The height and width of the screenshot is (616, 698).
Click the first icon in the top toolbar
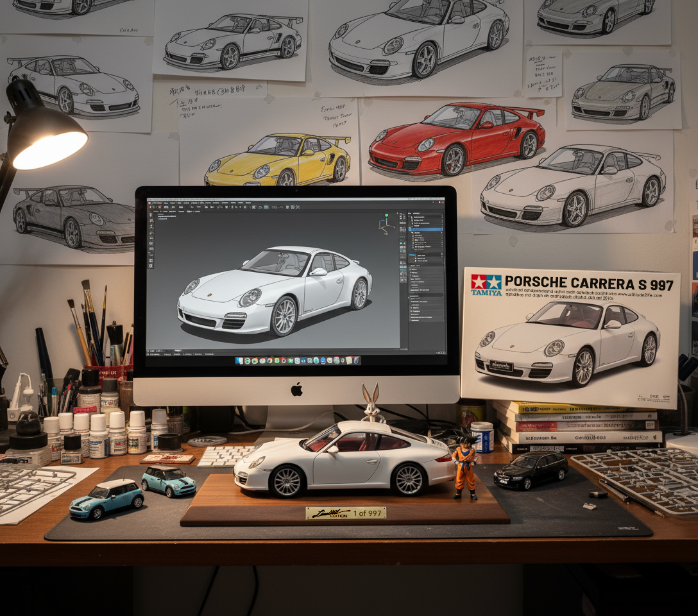(x=151, y=208)
